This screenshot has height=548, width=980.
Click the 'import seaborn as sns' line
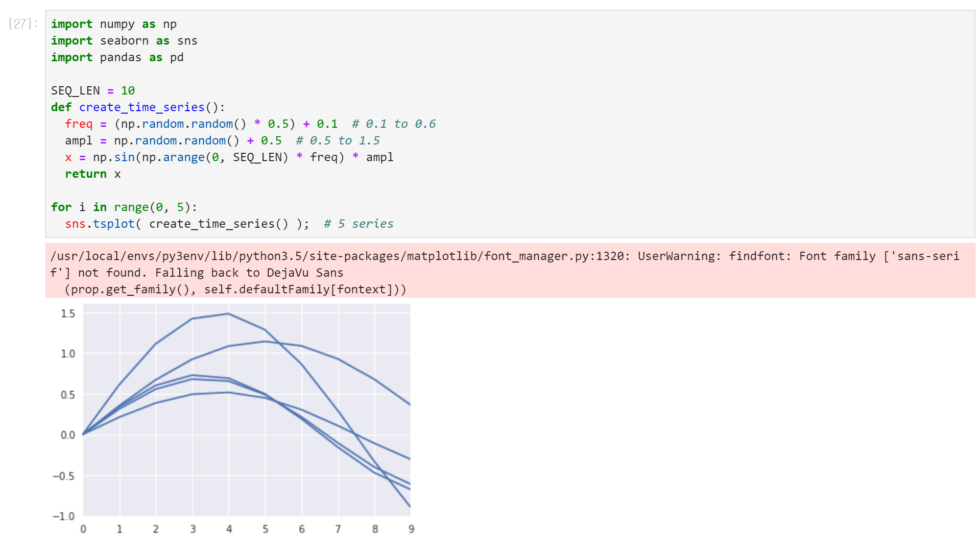(124, 41)
